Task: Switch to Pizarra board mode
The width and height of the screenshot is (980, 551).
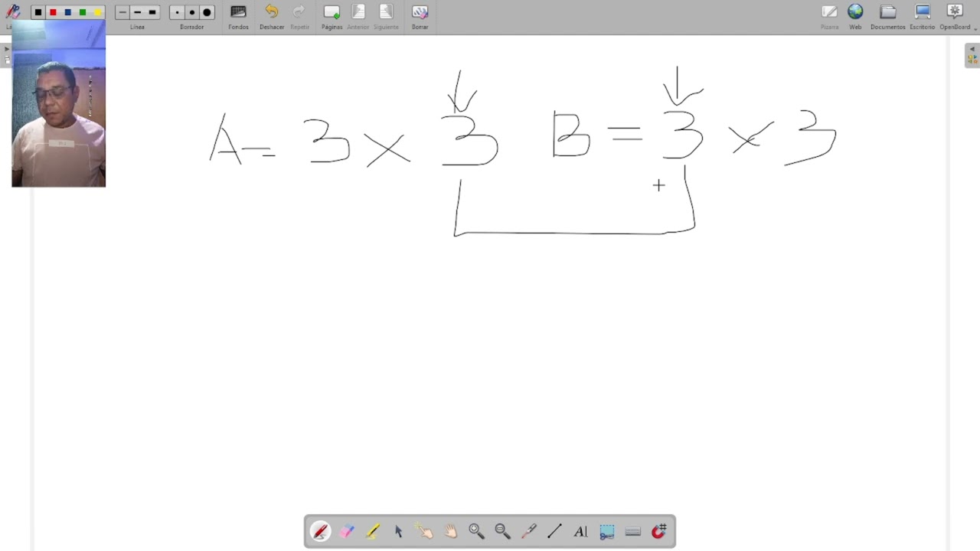Action: click(x=829, y=17)
